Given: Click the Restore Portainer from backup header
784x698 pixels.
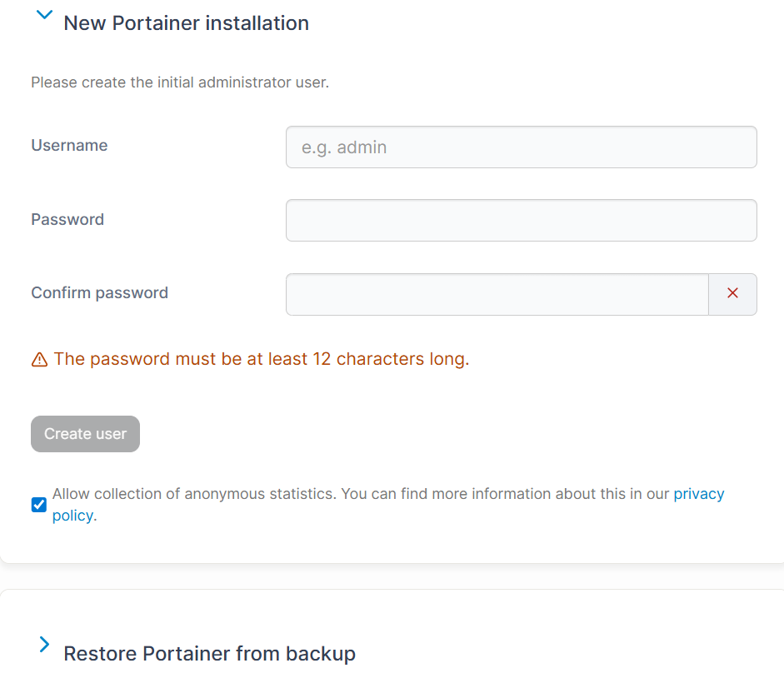Looking at the screenshot, I should tap(209, 653).
